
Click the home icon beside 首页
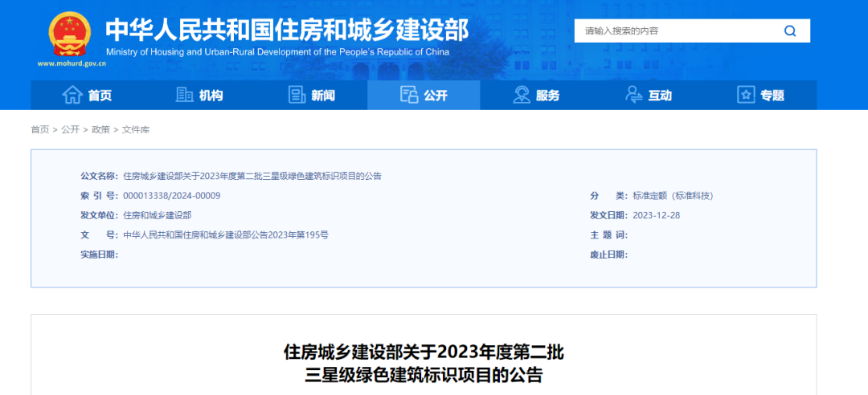point(72,96)
